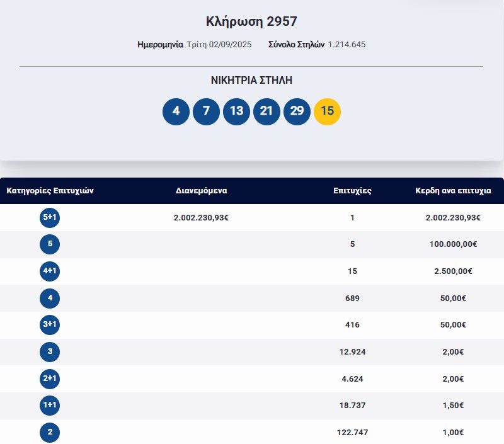Click the Κατηγορίες Επιτυχιών column header
Viewport: 504px width, 444px height.
tap(50, 191)
